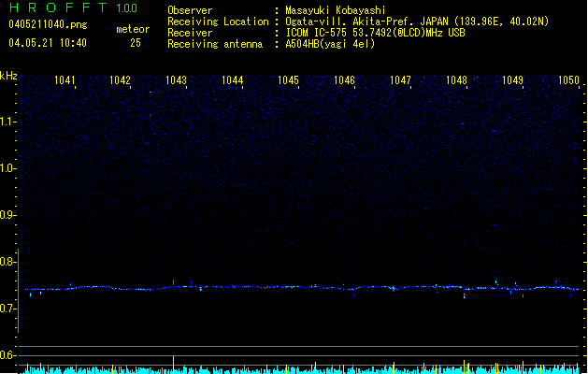The height and width of the screenshot is (374, 588).
Task: Click the 'meteor' label
Action: [x=133, y=29]
